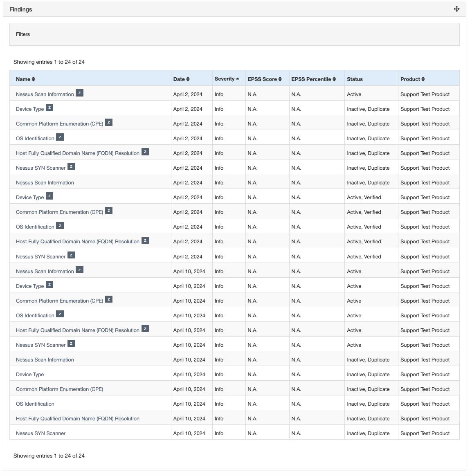The image size is (472, 476).
Task: Click sort arrows beside Product header
Action: 423,79
